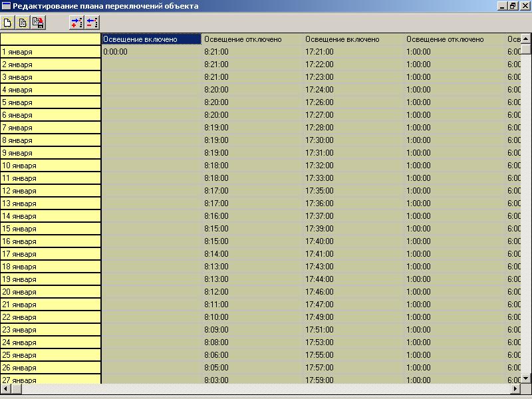Image resolution: width=532 pixels, height=399 pixels.
Task: Remove a column with the minus arrow icon
Action: click(92, 23)
